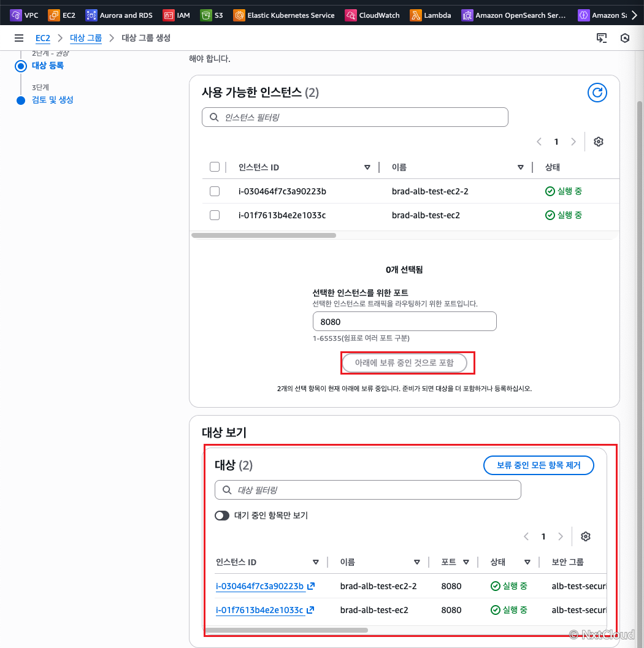
Task: Click page number 1 in targets pagination
Action: click(543, 536)
